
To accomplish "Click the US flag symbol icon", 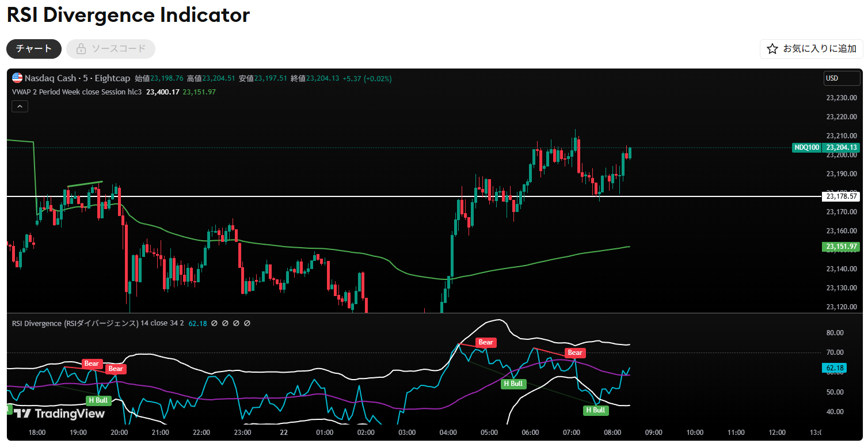I will click(17, 78).
